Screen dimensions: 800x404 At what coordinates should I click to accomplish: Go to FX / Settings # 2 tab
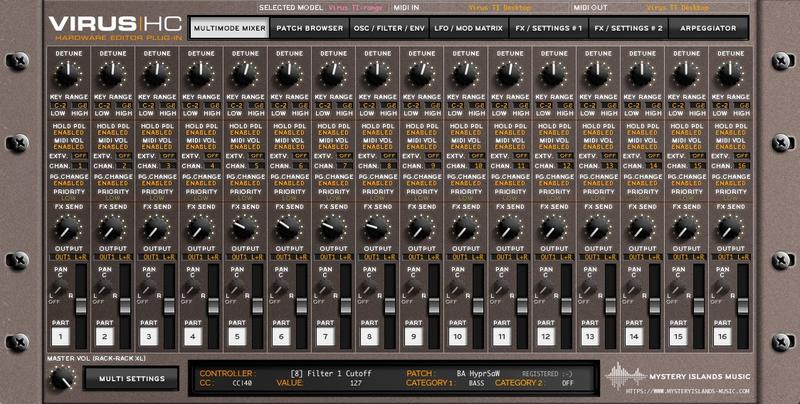629,29
